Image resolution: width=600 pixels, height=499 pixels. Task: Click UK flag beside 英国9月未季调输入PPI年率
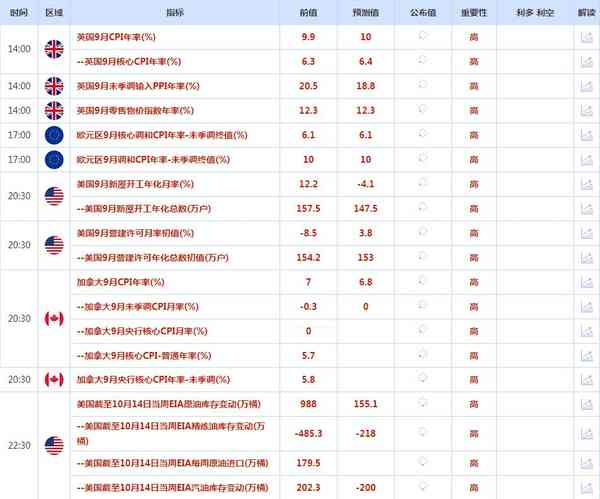coord(54,86)
